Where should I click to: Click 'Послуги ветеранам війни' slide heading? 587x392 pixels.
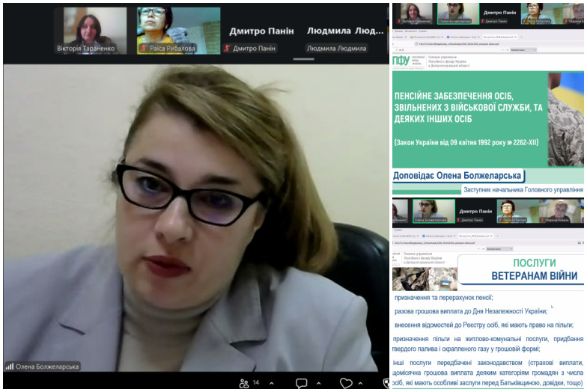pyautogui.click(x=534, y=269)
